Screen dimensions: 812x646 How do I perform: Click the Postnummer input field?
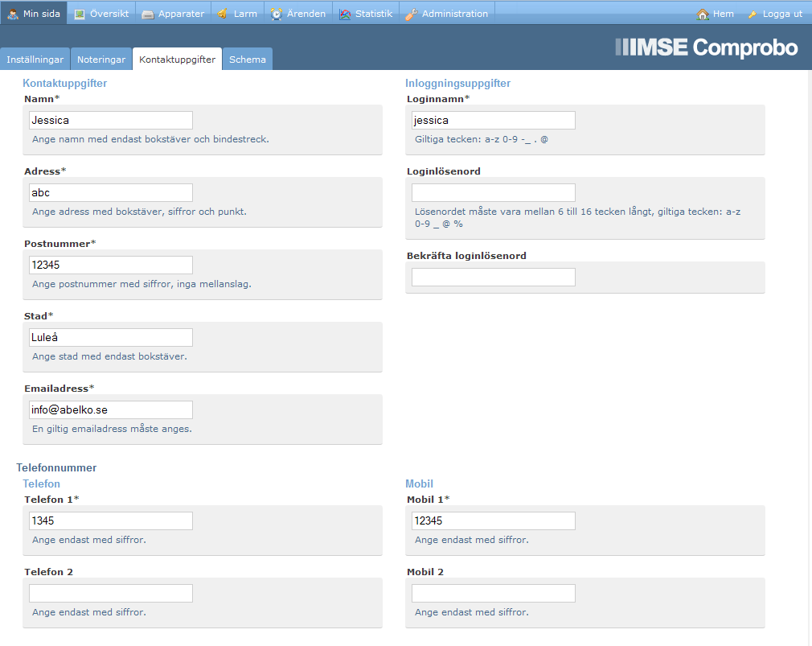click(x=111, y=265)
